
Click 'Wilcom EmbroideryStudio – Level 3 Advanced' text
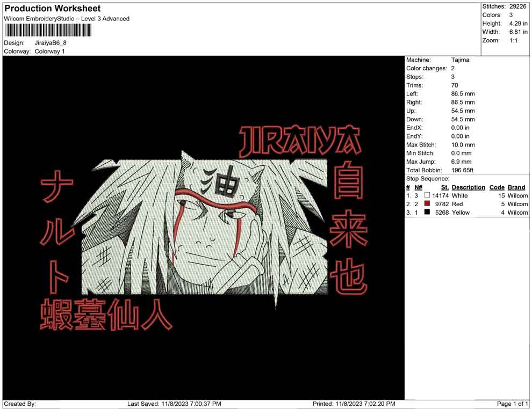click(67, 19)
